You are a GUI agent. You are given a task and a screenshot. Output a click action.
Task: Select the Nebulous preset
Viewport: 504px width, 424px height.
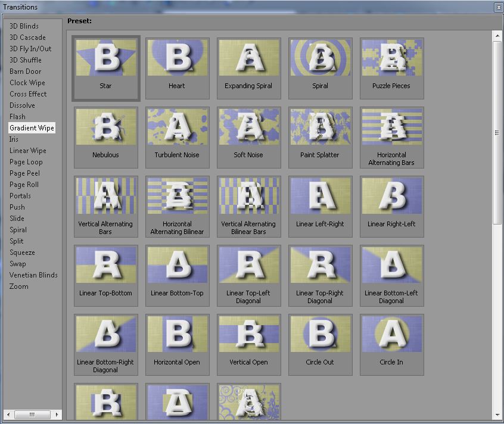click(x=106, y=138)
